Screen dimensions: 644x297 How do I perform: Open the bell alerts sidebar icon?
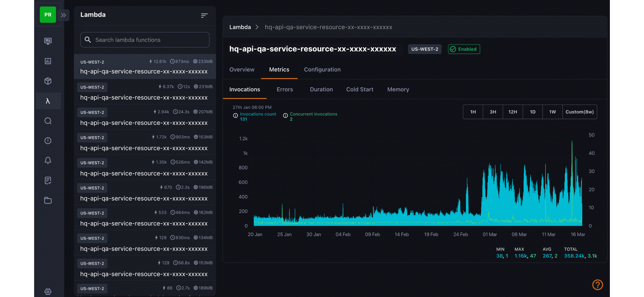48,161
